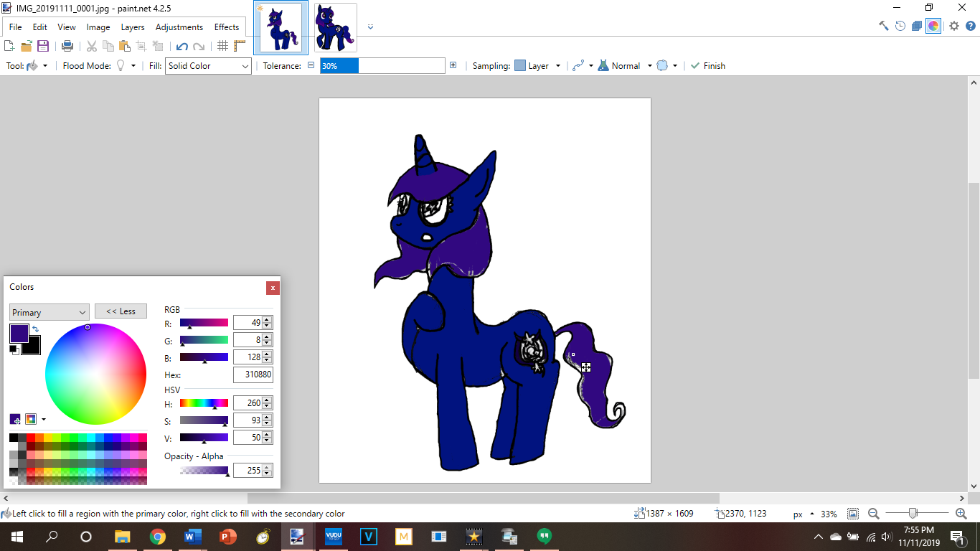The height and width of the screenshot is (551, 980).
Task: Click the << Less button in Colors
Action: coord(121,311)
